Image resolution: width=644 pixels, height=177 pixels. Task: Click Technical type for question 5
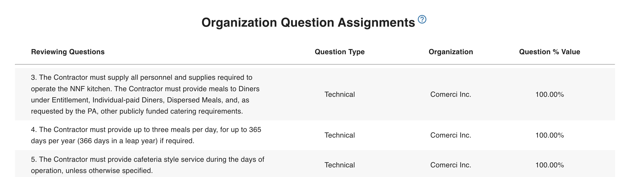339,165
